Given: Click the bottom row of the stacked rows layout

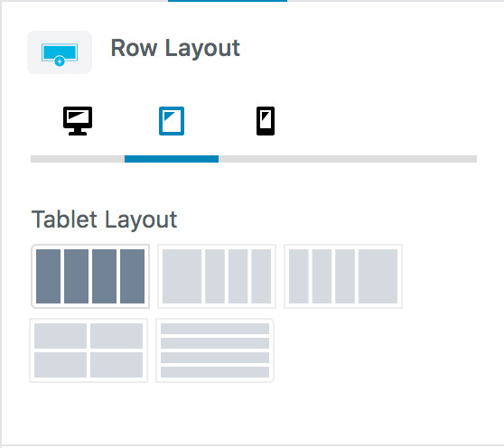Looking at the screenshot, I should (215, 372).
